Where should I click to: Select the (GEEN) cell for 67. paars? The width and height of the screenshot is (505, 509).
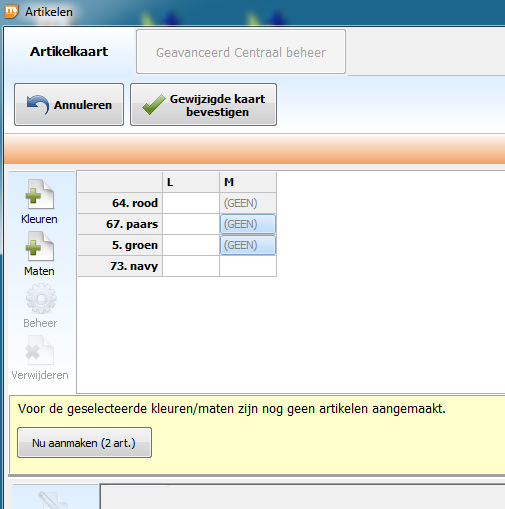pos(248,224)
